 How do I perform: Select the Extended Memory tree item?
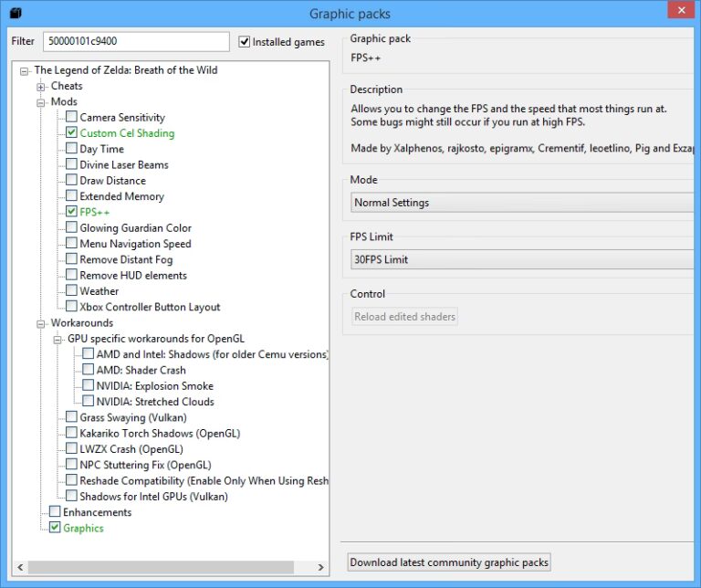coord(121,196)
